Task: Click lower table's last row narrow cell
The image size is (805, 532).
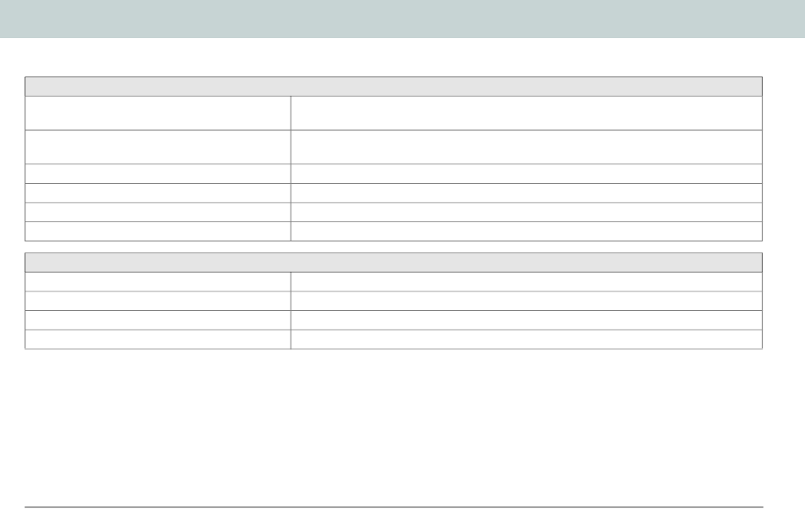Action: coord(158,339)
